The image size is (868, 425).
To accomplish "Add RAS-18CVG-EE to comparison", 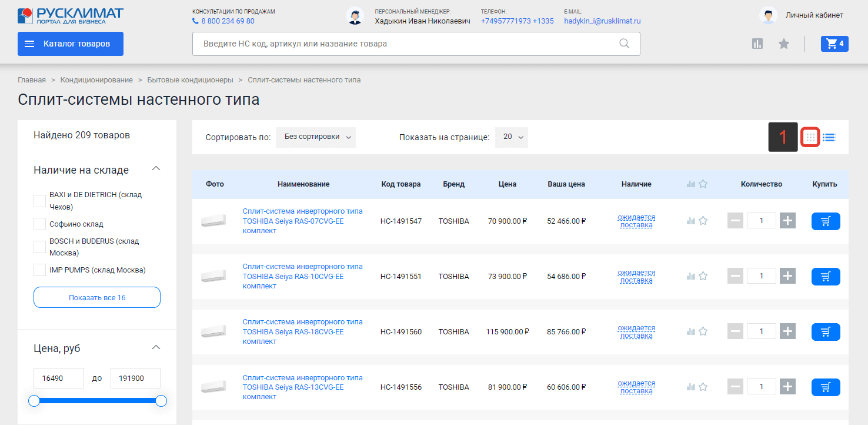I will pyautogui.click(x=691, y=331).
